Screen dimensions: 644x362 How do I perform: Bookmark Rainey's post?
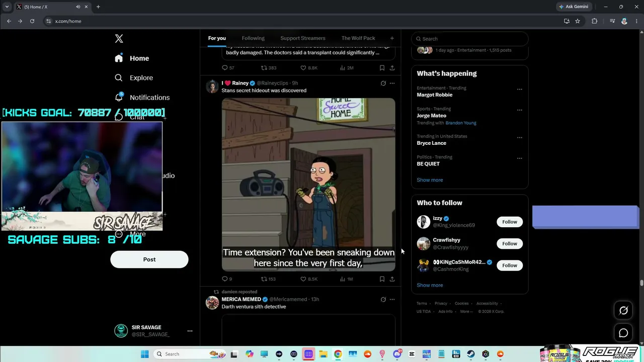(x=382, y=279)
